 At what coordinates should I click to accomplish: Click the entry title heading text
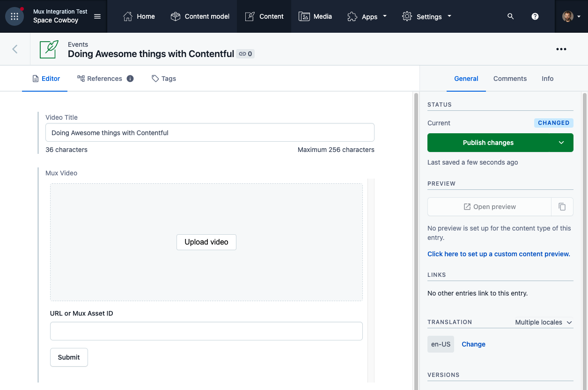tap(151, 54)
